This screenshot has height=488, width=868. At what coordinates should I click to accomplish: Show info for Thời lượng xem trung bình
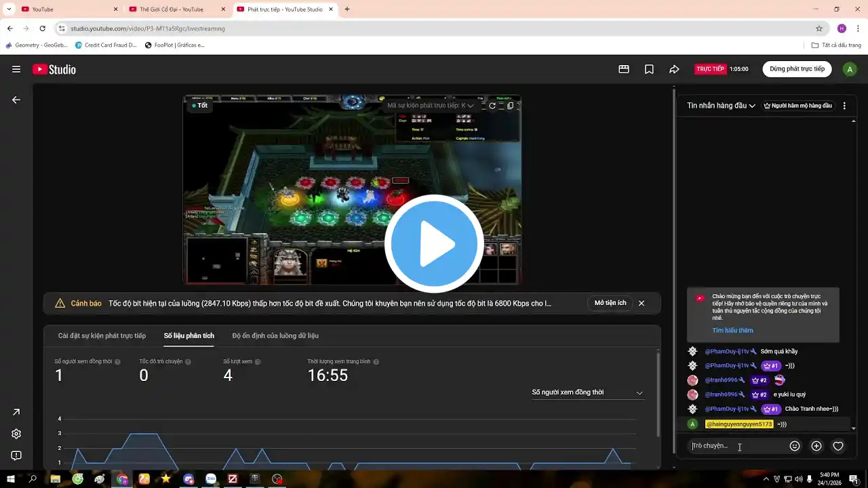pyautogui.click(x=376, y=362)
